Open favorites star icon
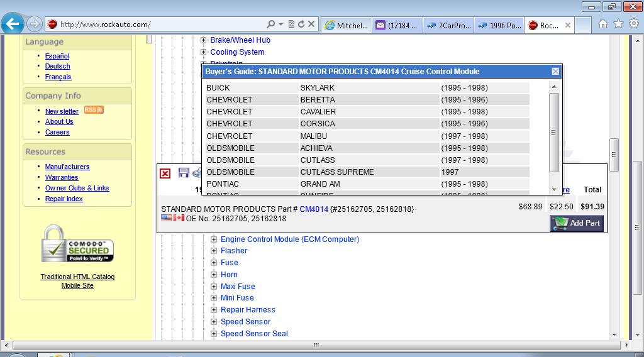This screenshot has height=357, width=644. 618,24
